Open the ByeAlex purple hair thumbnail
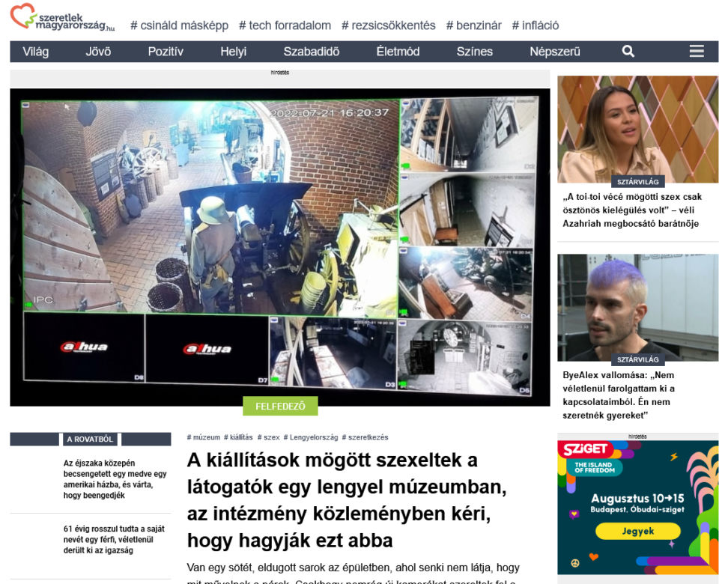This screenshot has height=584, width=728. pos(638,307)
